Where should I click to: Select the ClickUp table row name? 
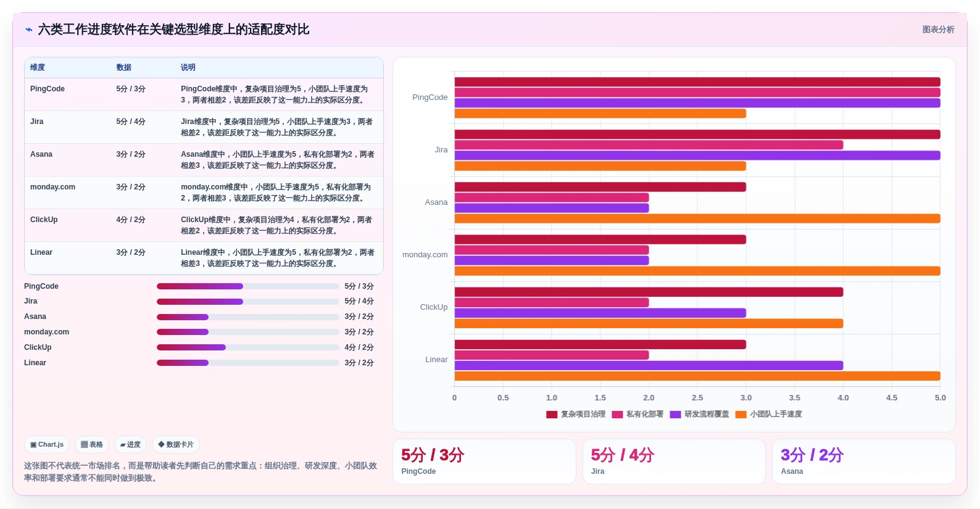(44, 220)
